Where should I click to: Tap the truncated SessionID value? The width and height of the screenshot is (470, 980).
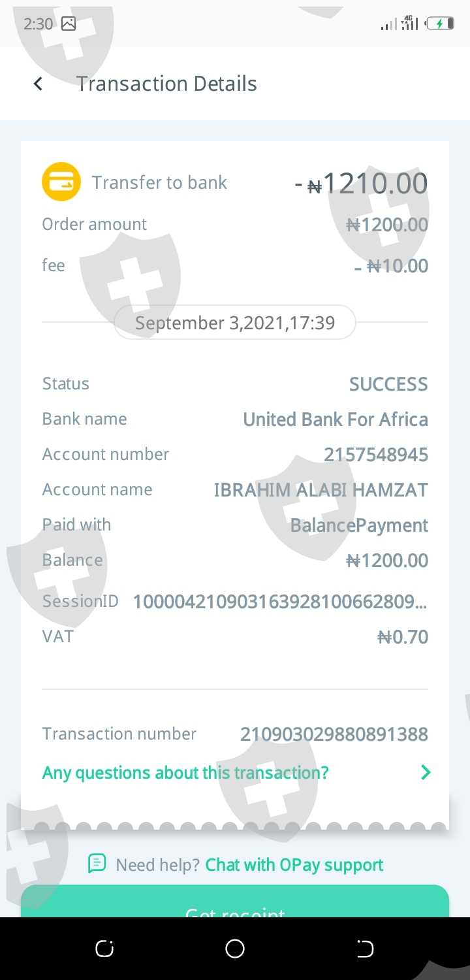point(280,602)
